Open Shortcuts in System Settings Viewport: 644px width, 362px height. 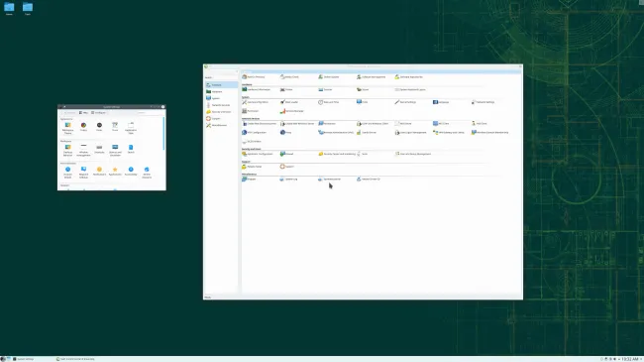click(99, 149)
